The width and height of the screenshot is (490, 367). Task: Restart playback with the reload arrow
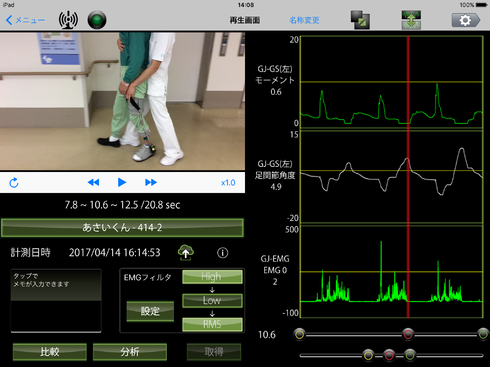[14, 183]
